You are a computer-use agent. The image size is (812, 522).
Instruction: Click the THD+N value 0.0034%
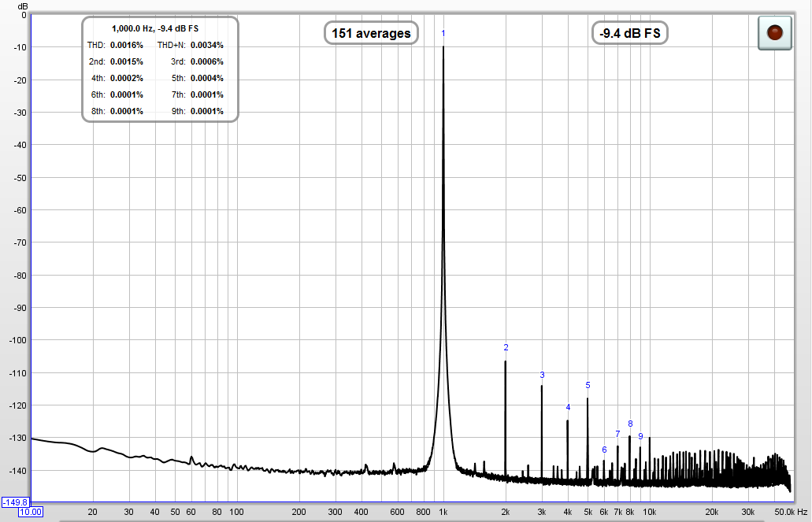(x=206, y=45)
